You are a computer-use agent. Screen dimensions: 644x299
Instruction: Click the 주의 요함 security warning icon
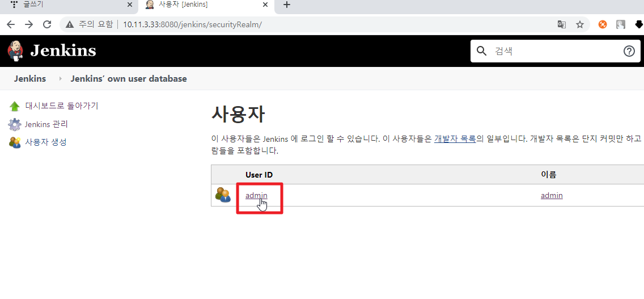69,24
